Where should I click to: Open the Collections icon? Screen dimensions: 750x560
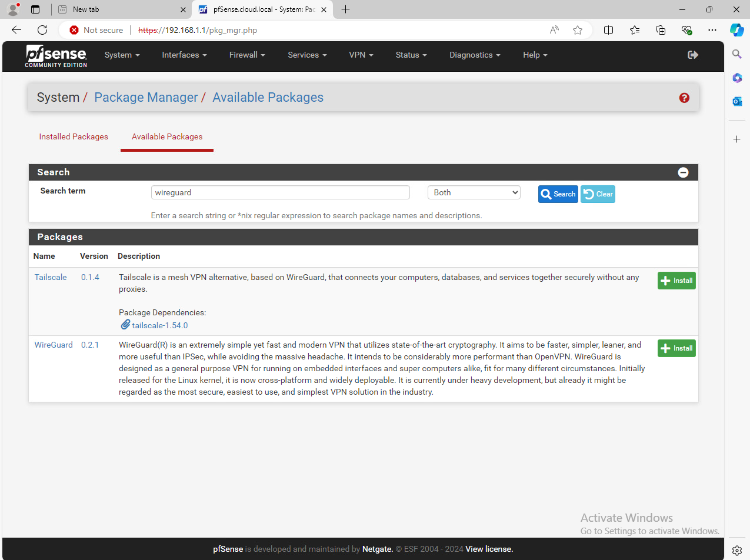click(661, 30)
